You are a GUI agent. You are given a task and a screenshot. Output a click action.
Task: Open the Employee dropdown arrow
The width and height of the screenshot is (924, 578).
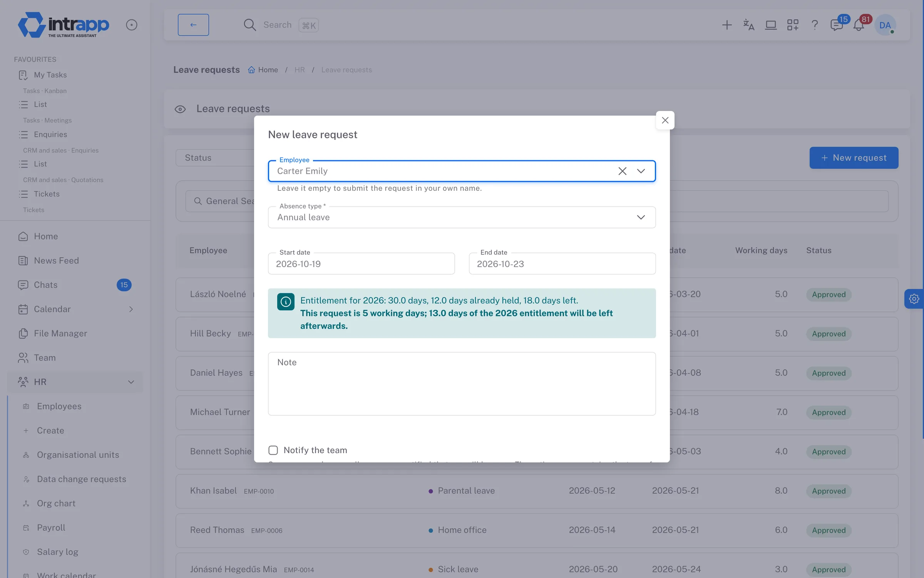[x=641, y=171]
